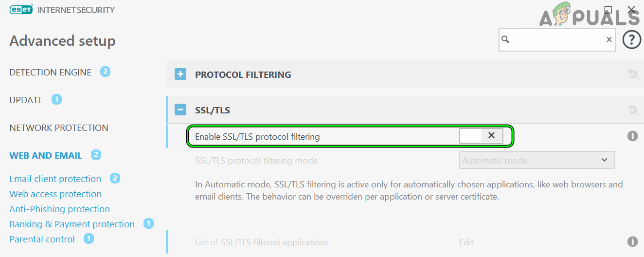Screen dimensions: 644x257
Task: Revert SSL/TLS section to defaults
Action: (632, 110)
